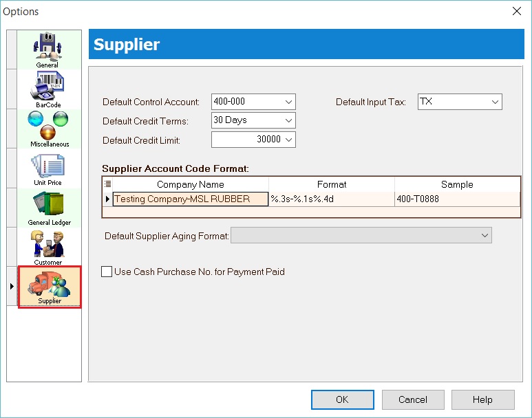The height and width of the screenshot is (418, 532).
Task: Expand Default Supplier Aging Format dropdown
Action: pos(485,236)
